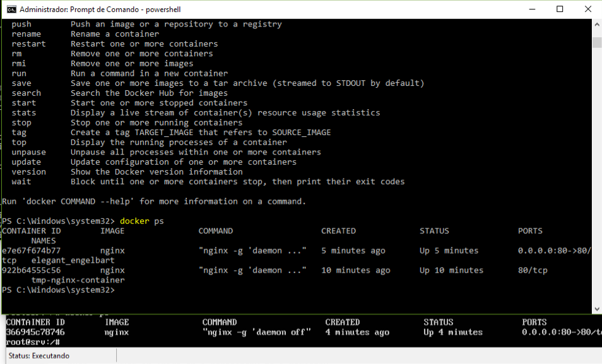Click the vertical scrollbar thumb
The height and width of the screenshot is (364, 602).
(x=597, y=42)
